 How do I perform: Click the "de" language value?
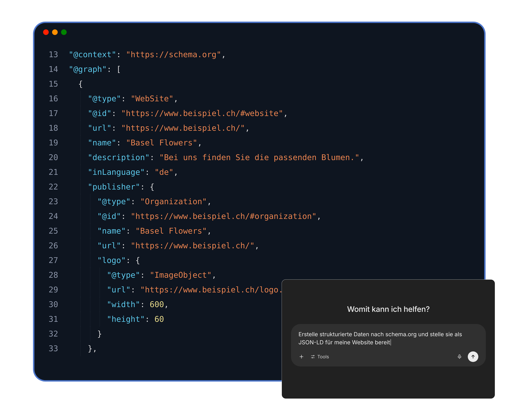point(164,172)
